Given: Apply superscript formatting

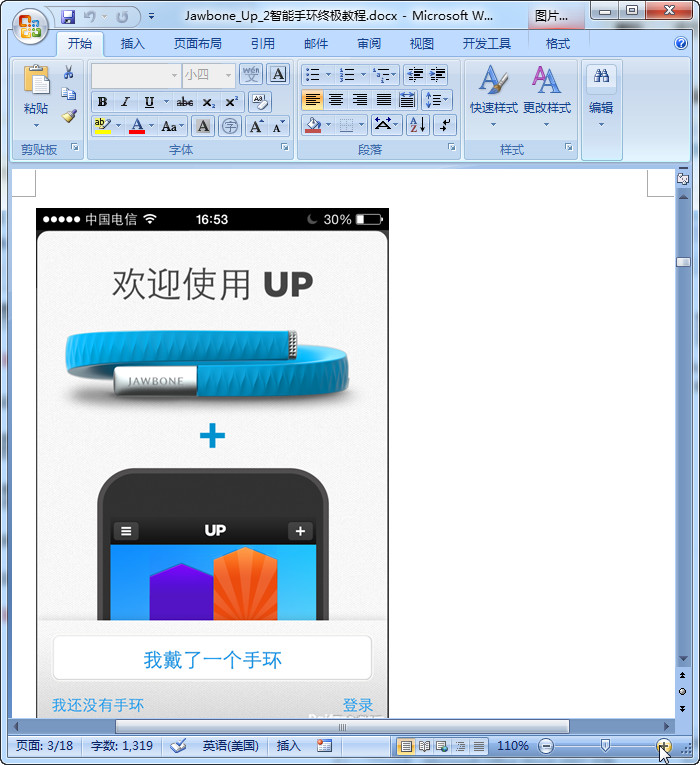Looking at the screenshot, I should (x=231, y=102).
